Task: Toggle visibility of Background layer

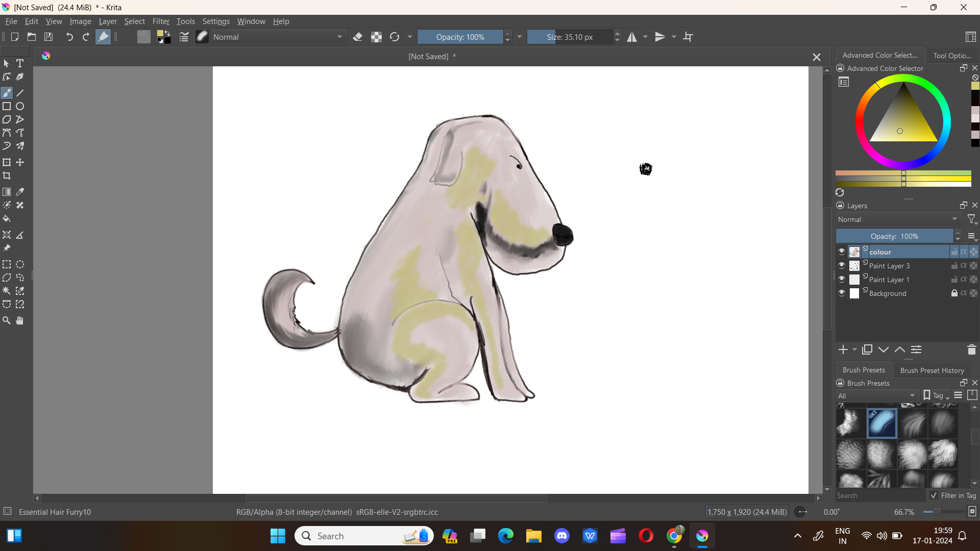Action: tap(841, 293)
